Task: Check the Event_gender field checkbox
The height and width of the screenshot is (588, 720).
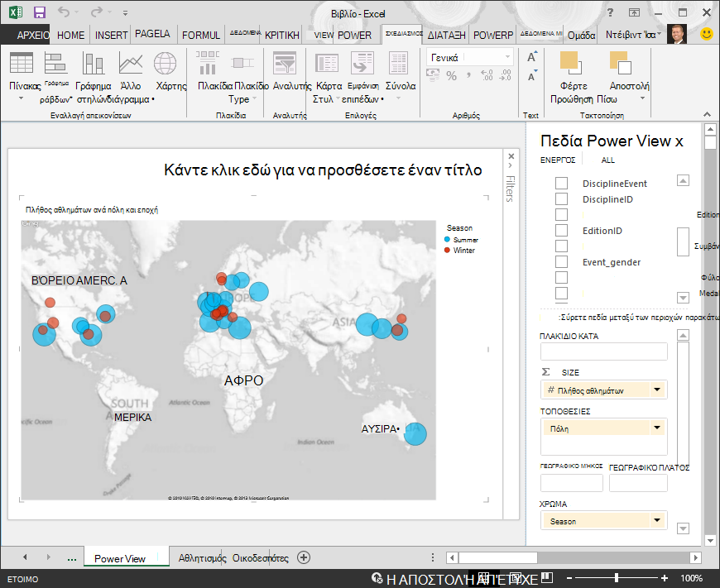Action: 561,261
